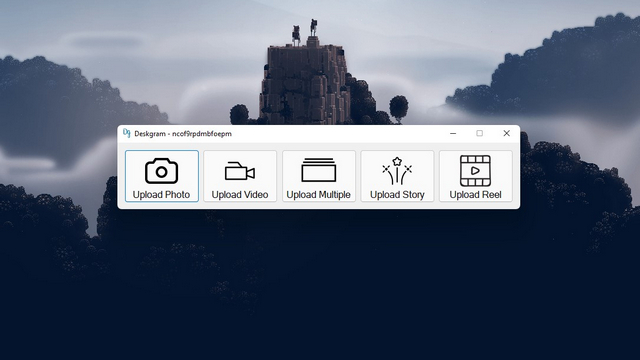Maximize the Deskgram window
The image size is (640, 360).
pos(480,133)
